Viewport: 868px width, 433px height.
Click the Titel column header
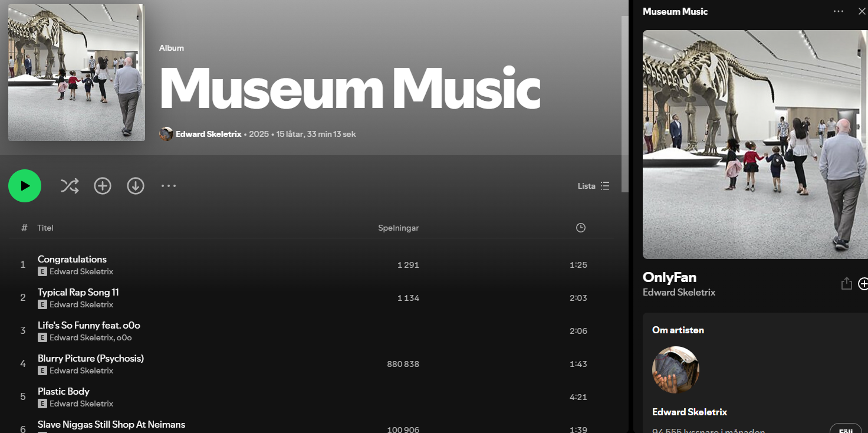point(45,228)
